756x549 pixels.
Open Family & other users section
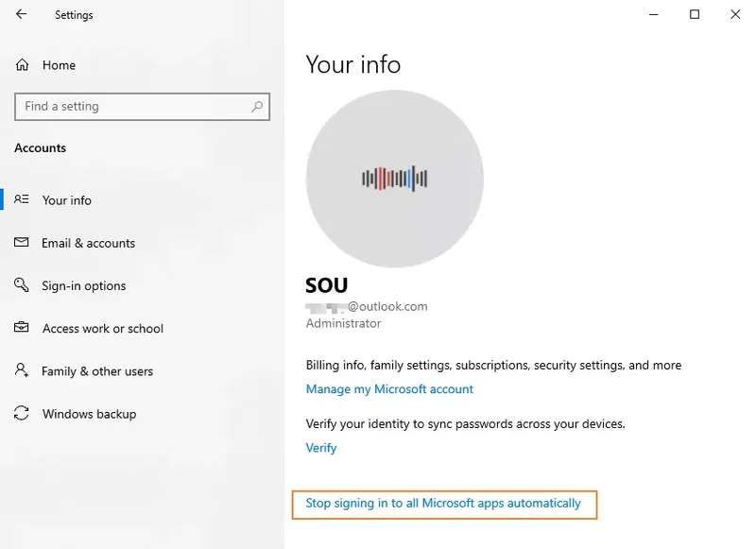coord(97,371)
